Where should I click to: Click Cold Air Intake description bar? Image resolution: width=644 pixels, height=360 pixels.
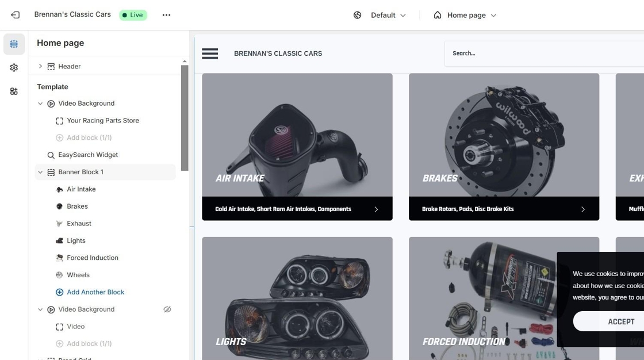pyautogui.click(x=297, y=209)
